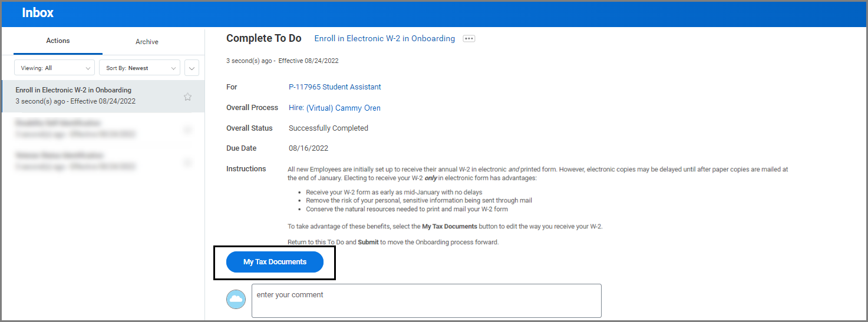The width and height of the screenshot is (868, 322).
Task: Toggle the star on third inbox item
Action: pyautogui.click(x=187, y=162)
